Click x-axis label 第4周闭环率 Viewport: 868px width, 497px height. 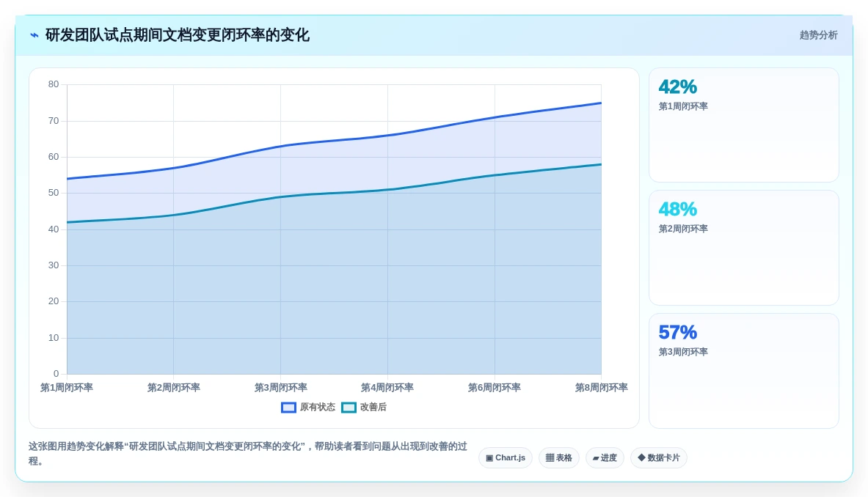click(387, 388)
